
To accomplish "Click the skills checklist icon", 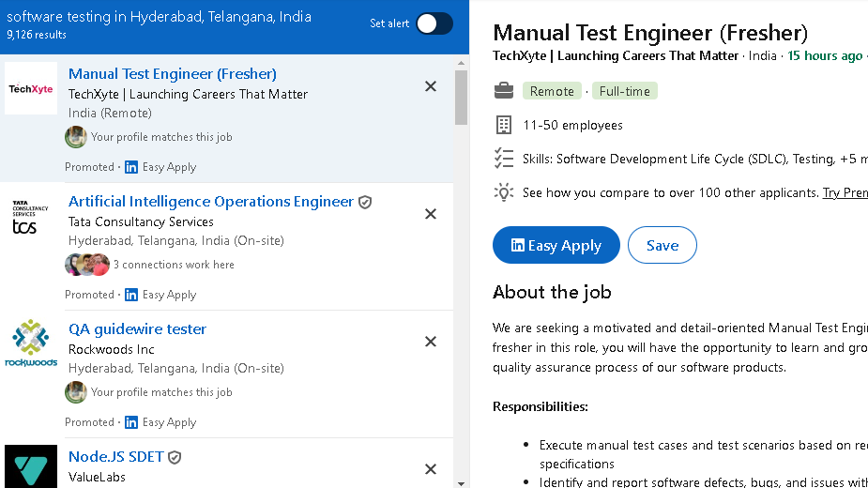I will click(x=504, y=159).
